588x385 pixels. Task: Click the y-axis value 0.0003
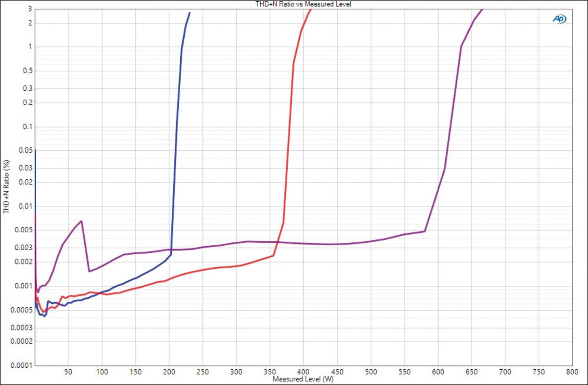click(22, 328)
